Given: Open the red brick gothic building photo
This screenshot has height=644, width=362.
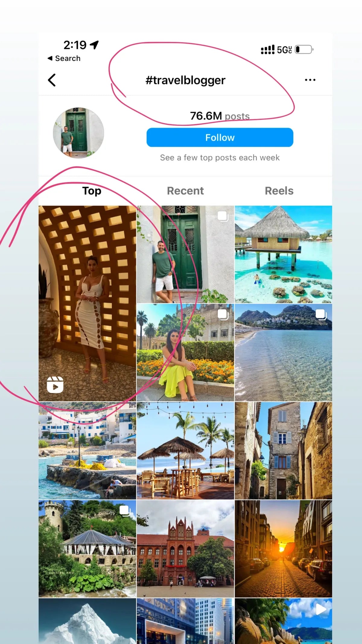Looking at the screenshot, I should click(185, 549).
